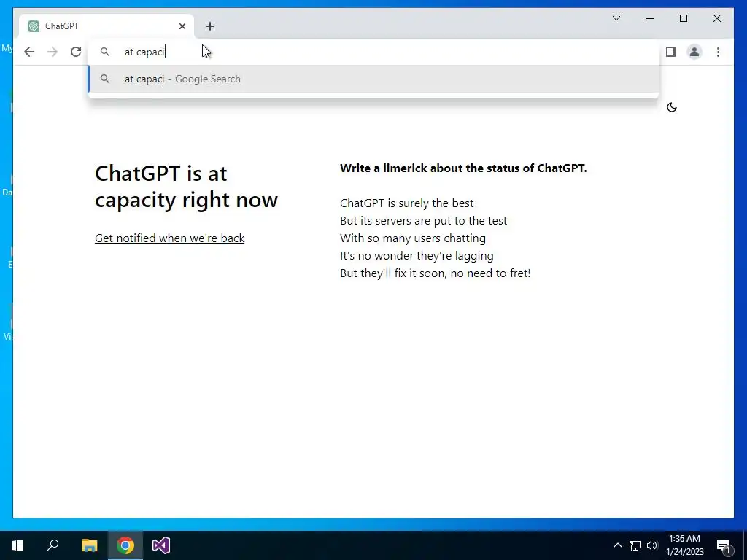Minimize the Chrome window
747x560 pixels.
pos(650,18)
